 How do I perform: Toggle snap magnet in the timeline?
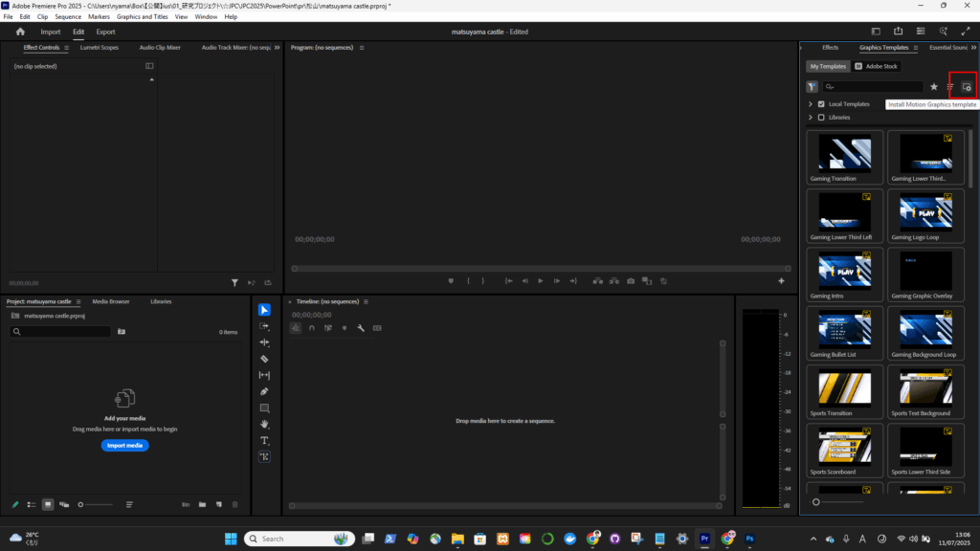pyautogui.click(x=312, y=328)
